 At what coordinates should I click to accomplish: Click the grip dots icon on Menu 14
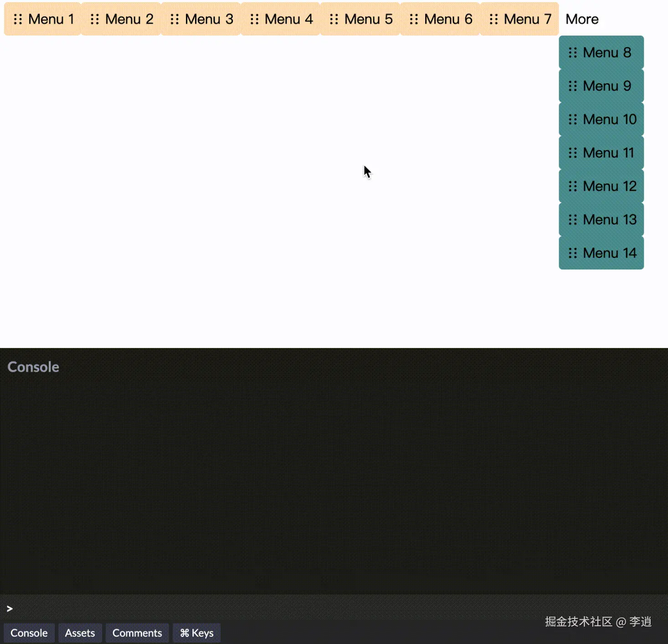(x=573, y=253)
